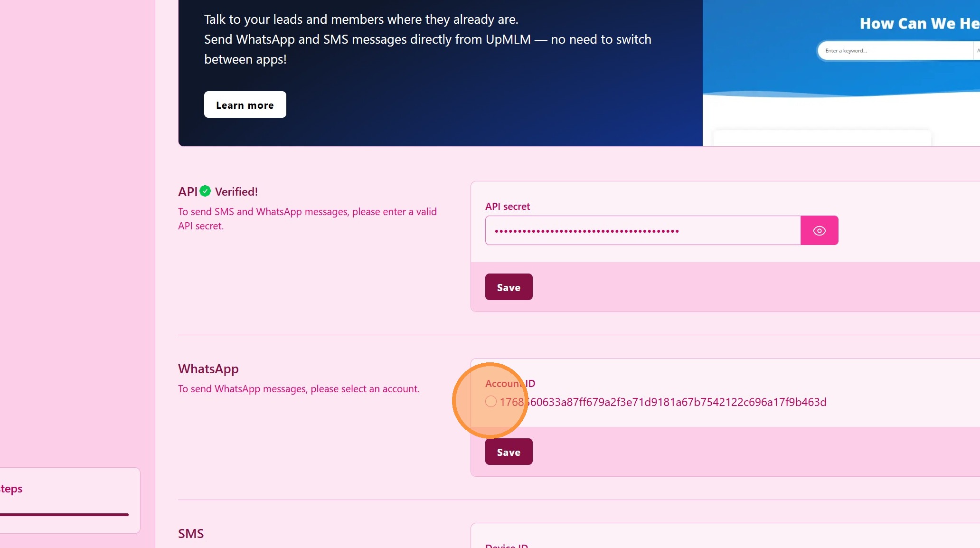Reveal API secret with eye icon
Image resolution: width=980 pixels, height=548 pixels.
(819, 231)
